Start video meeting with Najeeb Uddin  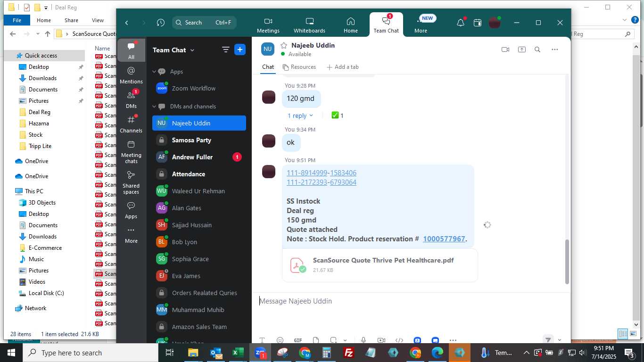(x=505, y=49)
